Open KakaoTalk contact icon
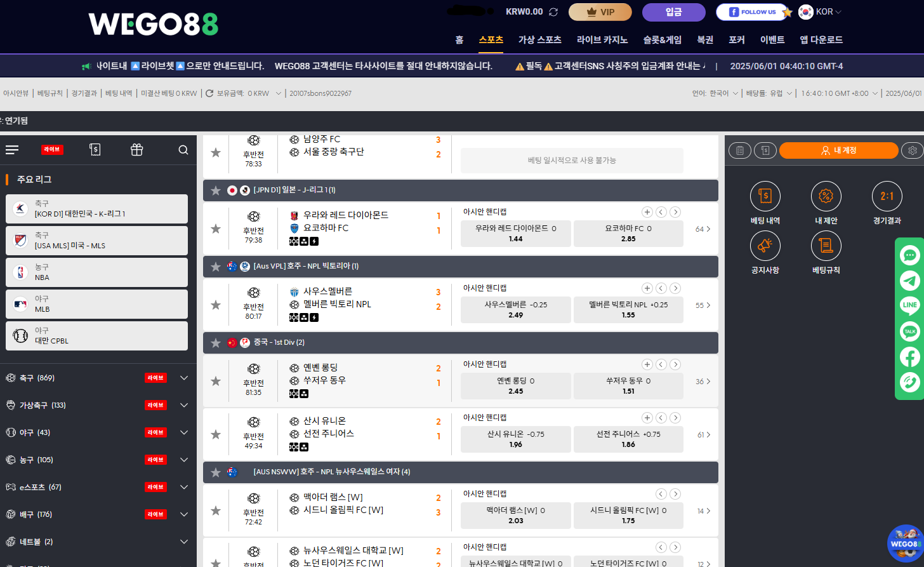This screenshot has width=924, height=567. tap(910, 331)
